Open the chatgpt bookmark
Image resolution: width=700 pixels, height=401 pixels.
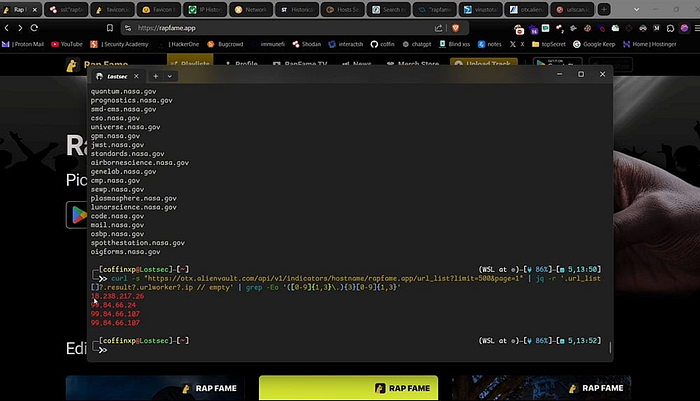coord(417,44)
